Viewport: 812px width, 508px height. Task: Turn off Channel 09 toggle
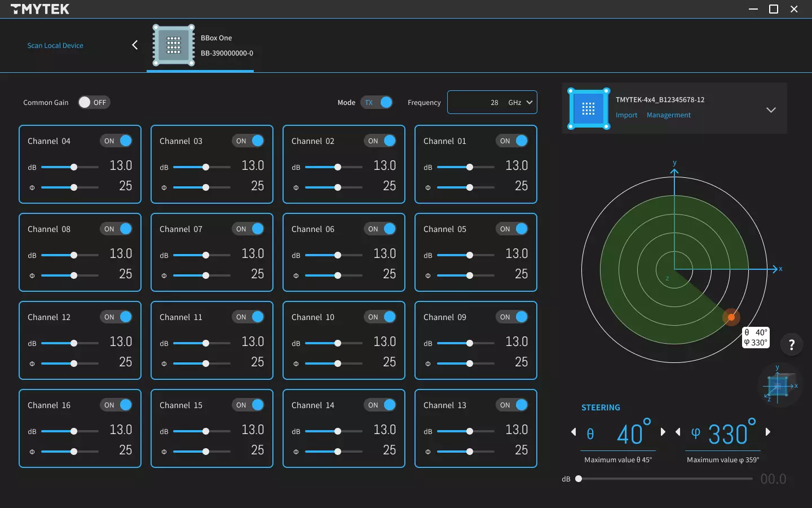[513, 317]
